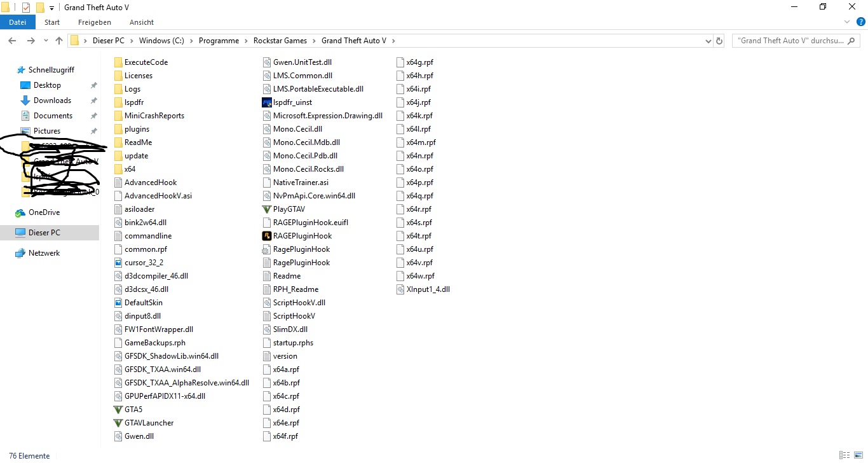Image resolution: width=868 pixels, height=463 pixels.
Task: Select the PlayGTAV icon
Action: [266, 209]
